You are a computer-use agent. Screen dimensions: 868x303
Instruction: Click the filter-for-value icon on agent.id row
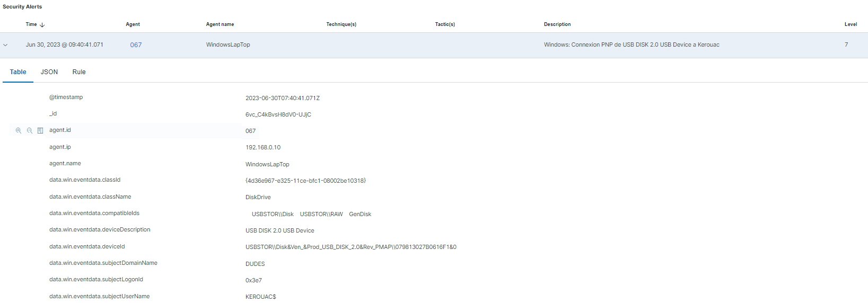pyautogui.click(x=19, y=130)
